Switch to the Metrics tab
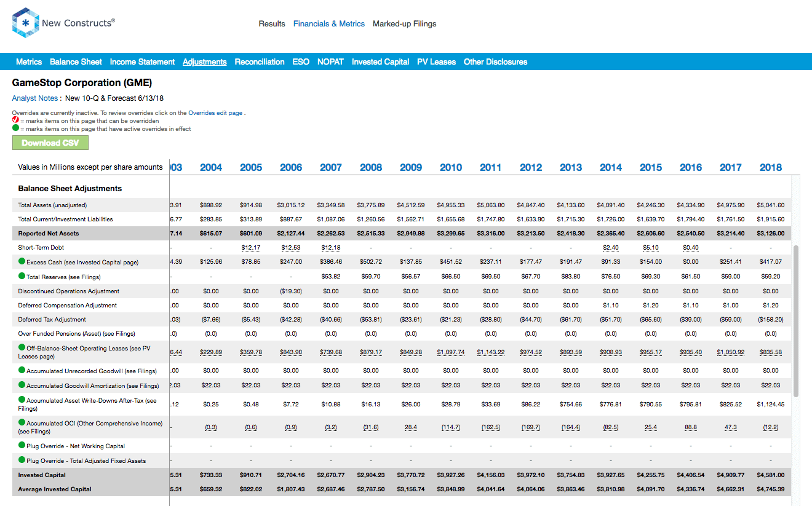The width and height of the screenshot is (812, 506). pyautogui.click(x=29, y=62)
